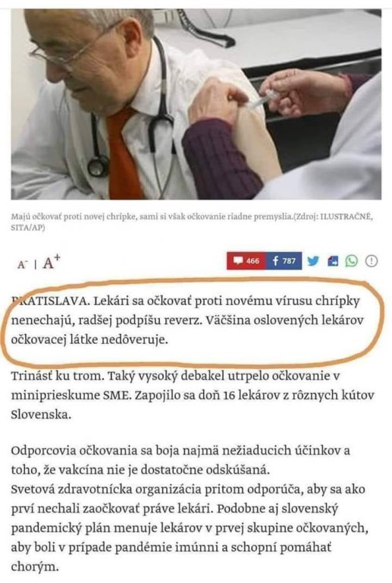Click the BRATISLAVA lead paragraph
392x583 pixels.
coord(187,320)
